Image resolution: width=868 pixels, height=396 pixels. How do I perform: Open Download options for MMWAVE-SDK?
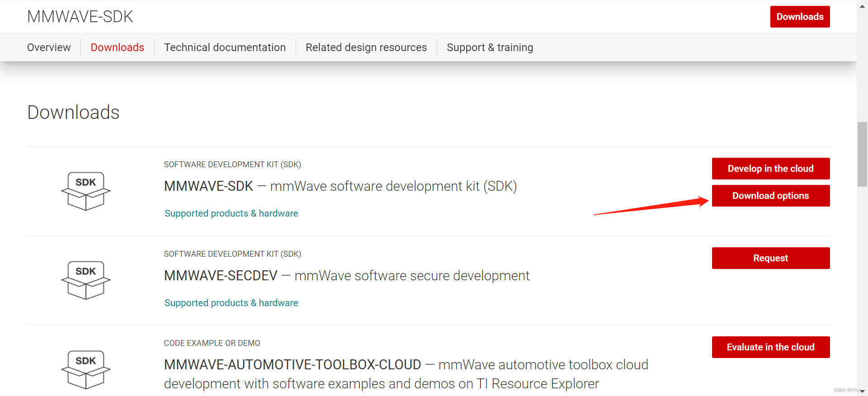[x=771, y=196]
